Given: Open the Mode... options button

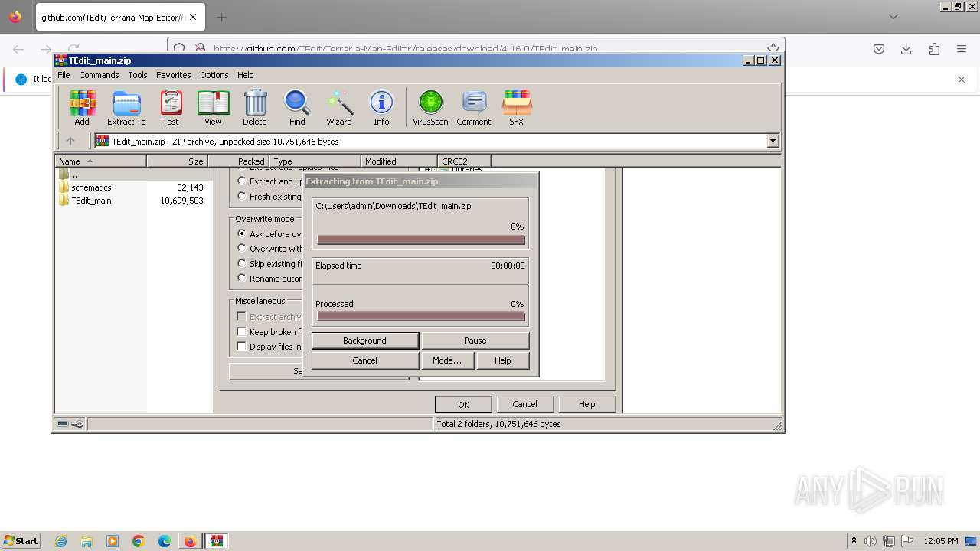Looking at the screenshot, I should 447,360.
